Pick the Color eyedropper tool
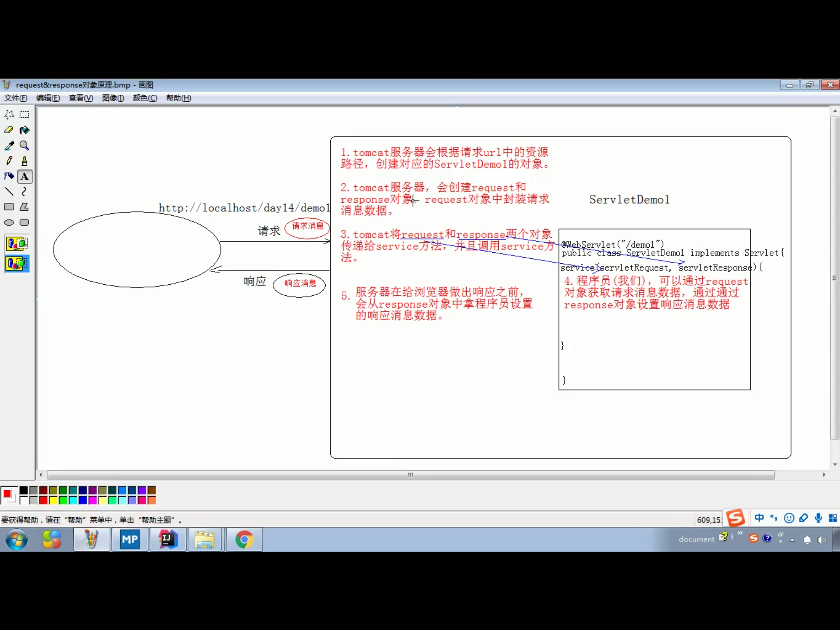Screen dimensions: 840x630 tap(9, 146)
